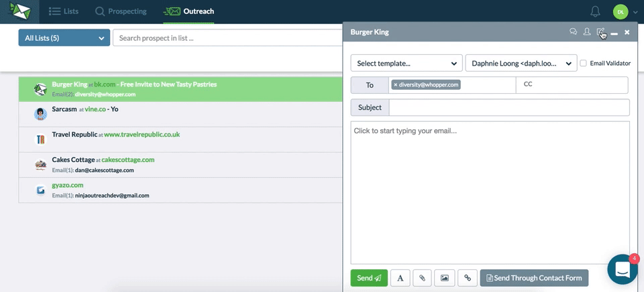Screen dimensions: 644x292
Task: Click the NinjaOutreach logo icon
Action: click(x=20, y=11)
